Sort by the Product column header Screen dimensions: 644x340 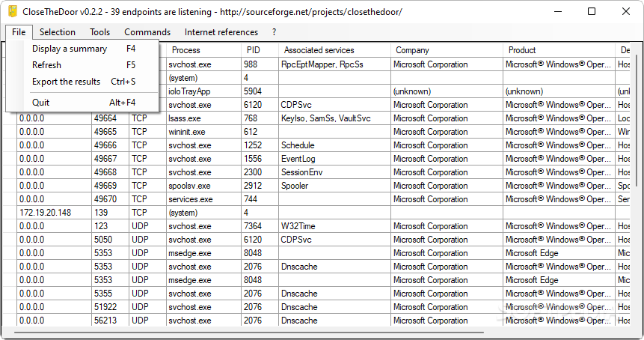(x=559, y=50)
